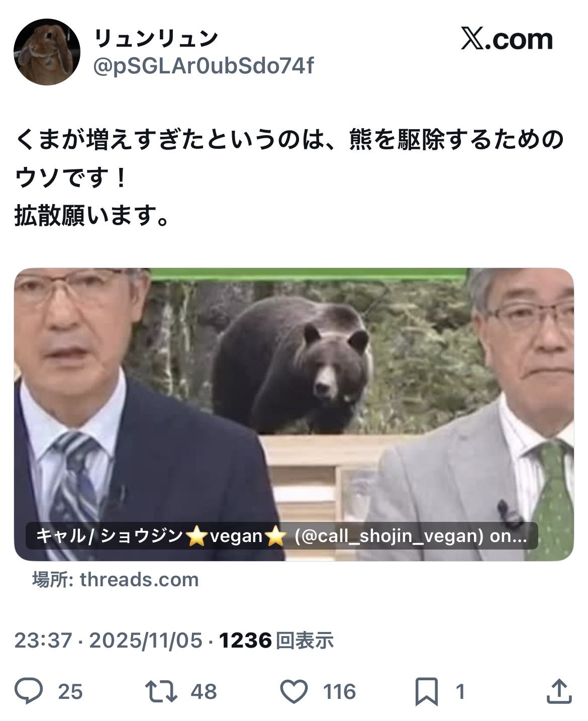Click the reply speech bubble icon
The image size is (588, 721).
(x=29, y=691)
